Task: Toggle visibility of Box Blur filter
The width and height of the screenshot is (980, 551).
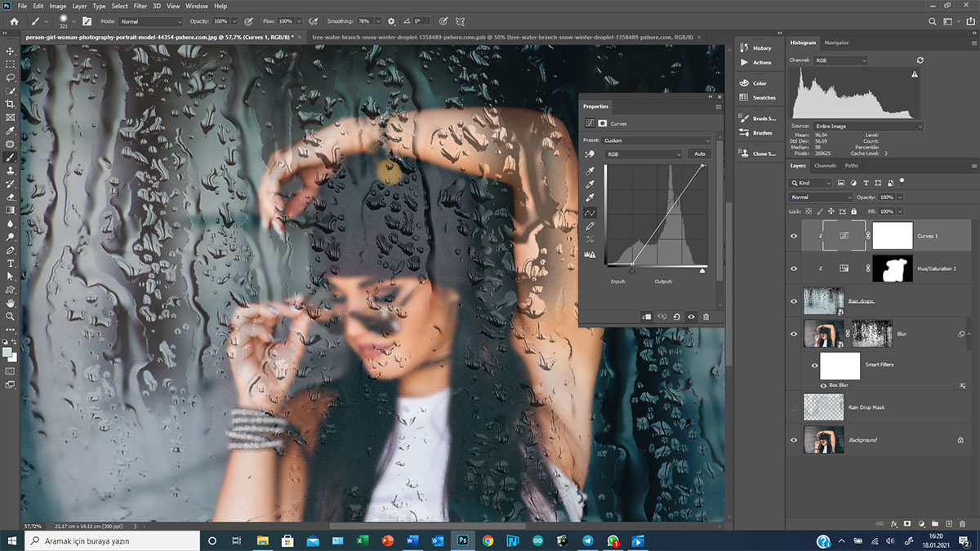Action: [823, 384]
